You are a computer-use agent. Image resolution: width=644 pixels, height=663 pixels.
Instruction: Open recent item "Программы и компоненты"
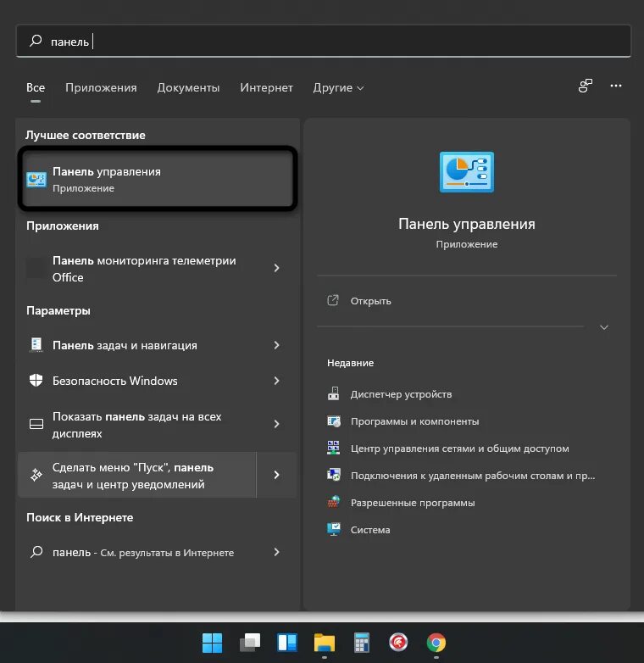[x=415, y=421]
